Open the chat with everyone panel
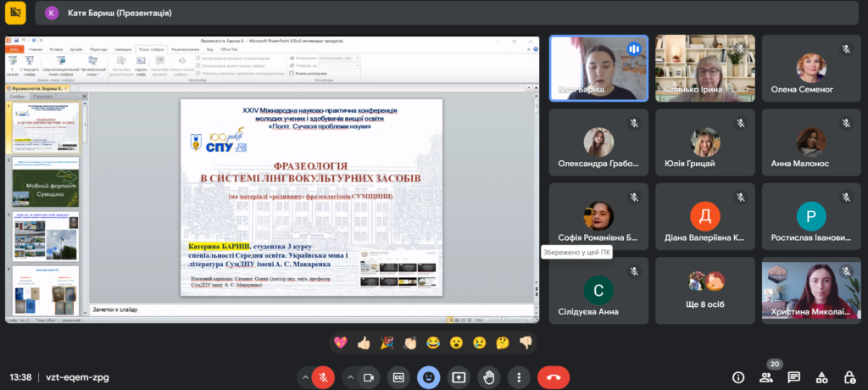This screenshot has height=390, width=868. pyautogui.click(x=794, y=376)
